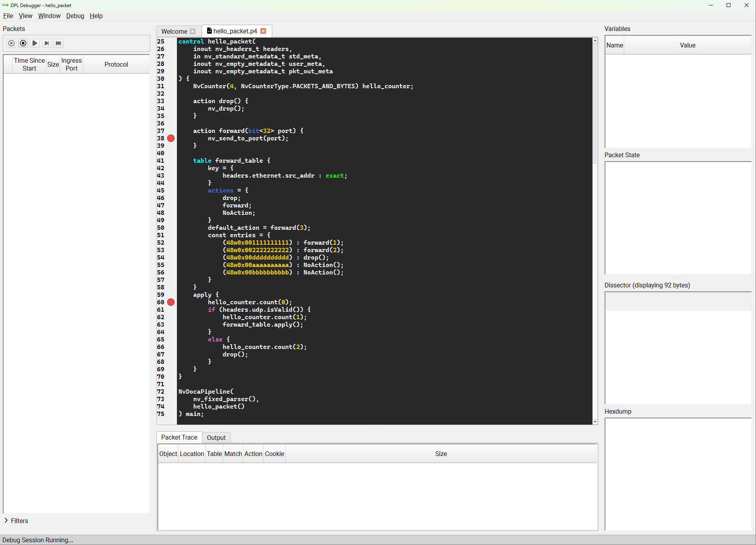Toggle the breakpoint on line 38
This screenshot has height=545, width=756.
(x=171, y=138)
